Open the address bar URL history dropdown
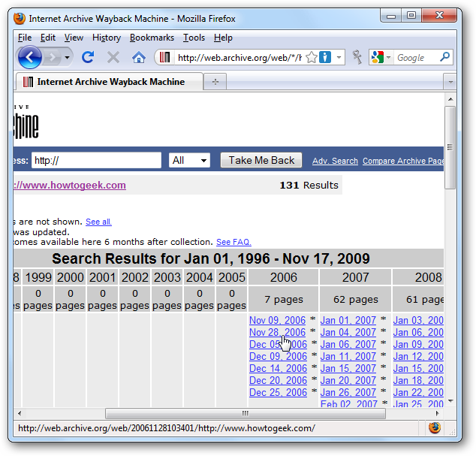 pos(339,57)
